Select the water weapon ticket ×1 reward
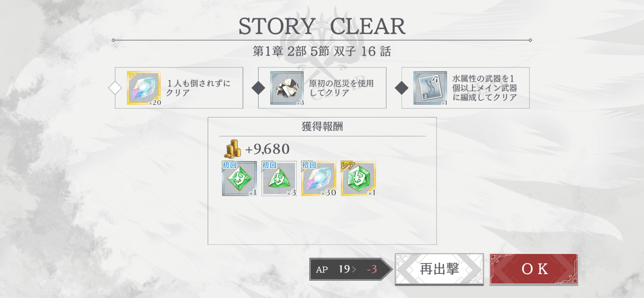This screenshot has height=298, width=644. point(430,88)
